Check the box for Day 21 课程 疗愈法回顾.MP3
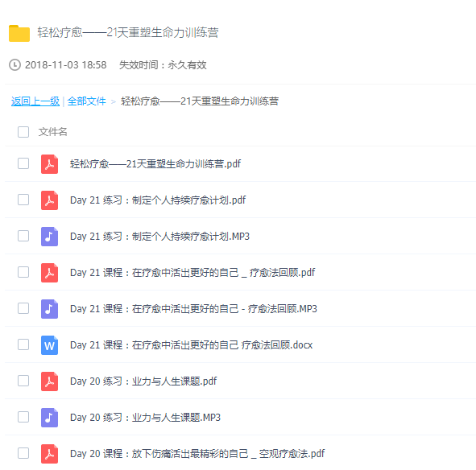Image resolution: width=476 pixels, height=470 pixels. (23, 308)
